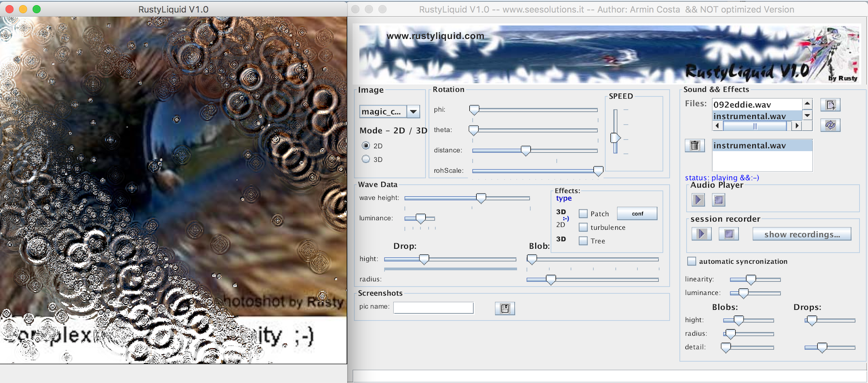
Task: Click the distance slider handle
Action: tap(526, 151)
